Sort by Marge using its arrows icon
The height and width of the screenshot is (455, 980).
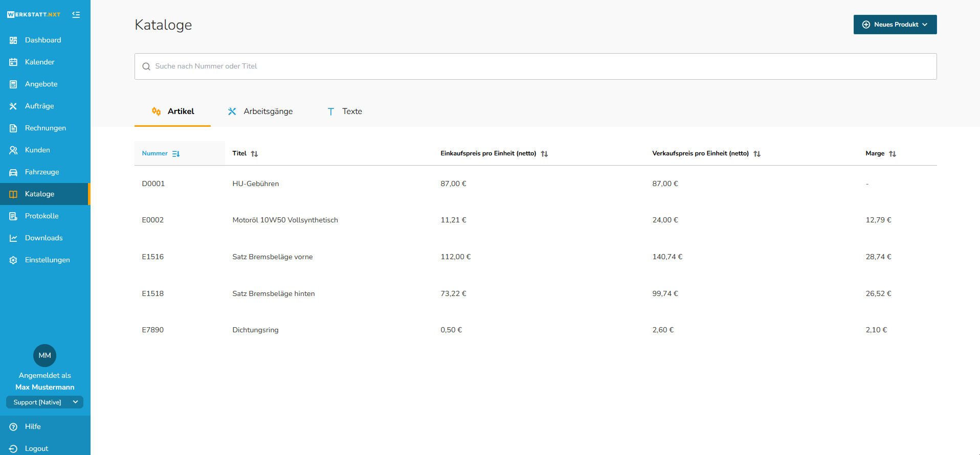point(893,154)
